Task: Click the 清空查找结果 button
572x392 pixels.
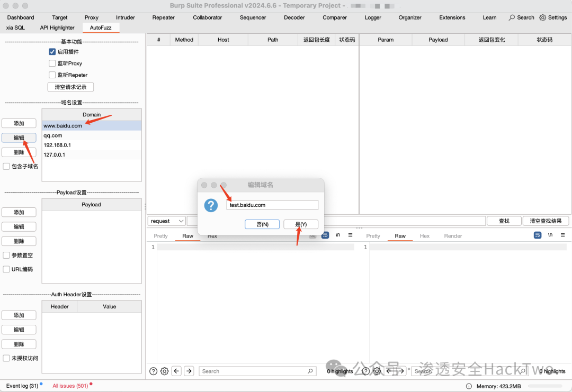Action: click(546, 221)
